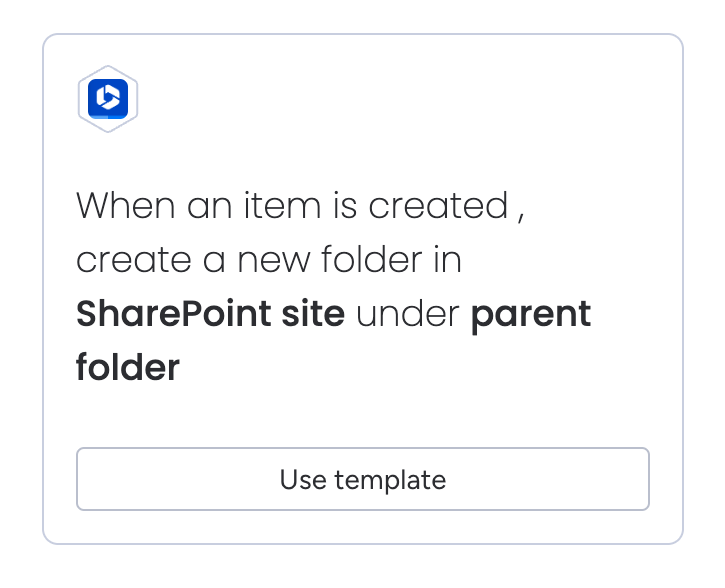Screen dimensions: 725x588
Task: Click the word 'under' in the recipe
Action: point(407,315)
